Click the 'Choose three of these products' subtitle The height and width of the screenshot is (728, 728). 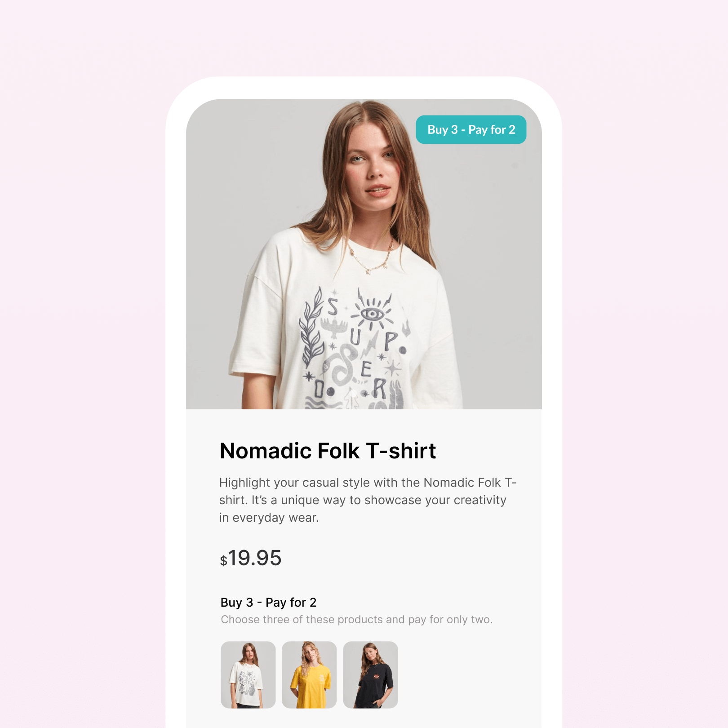point(357,619)
